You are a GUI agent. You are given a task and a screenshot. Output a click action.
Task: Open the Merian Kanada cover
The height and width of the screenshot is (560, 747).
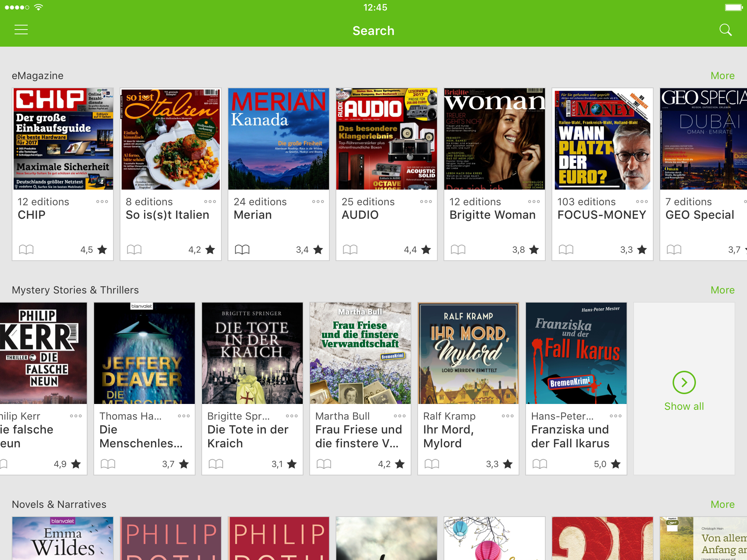pos(279,139)
